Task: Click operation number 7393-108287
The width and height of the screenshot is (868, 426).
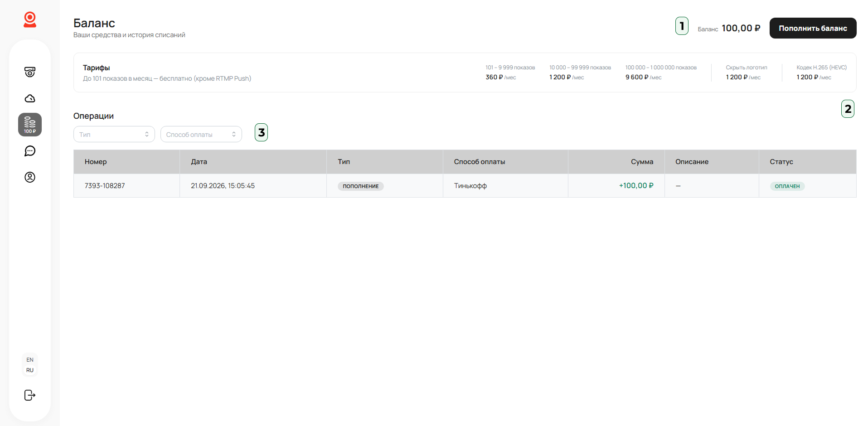Action: point(105,186)
